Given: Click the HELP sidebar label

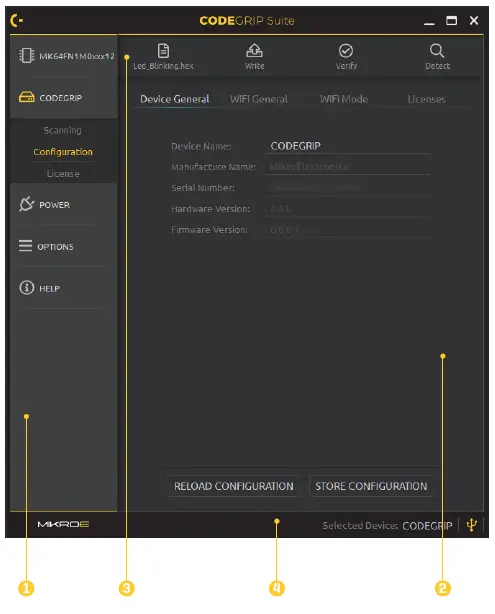Looking at the screenshot, I should (x=49, y=289).
